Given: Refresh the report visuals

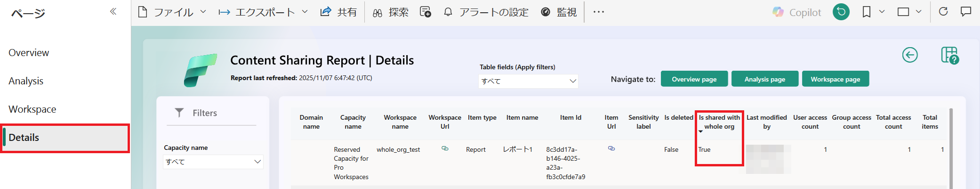Looking at the screenshot, I should pos(943,12).
